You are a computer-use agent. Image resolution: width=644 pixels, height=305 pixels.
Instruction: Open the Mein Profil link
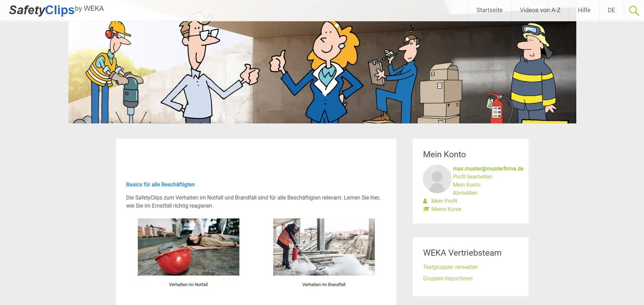coord(444,201)
